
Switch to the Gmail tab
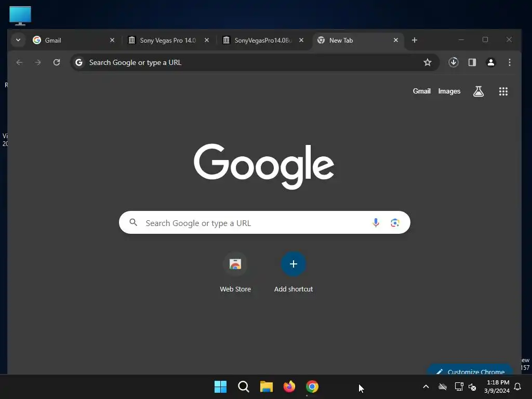[74, 40]
